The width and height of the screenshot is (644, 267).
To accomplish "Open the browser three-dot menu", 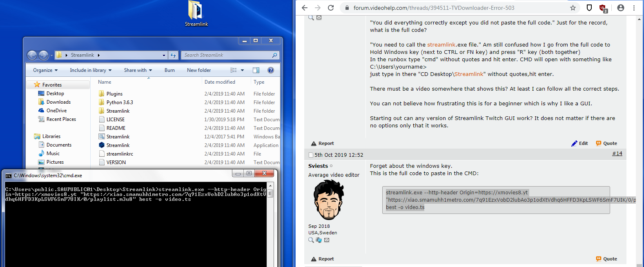I will tap(634, 8).
